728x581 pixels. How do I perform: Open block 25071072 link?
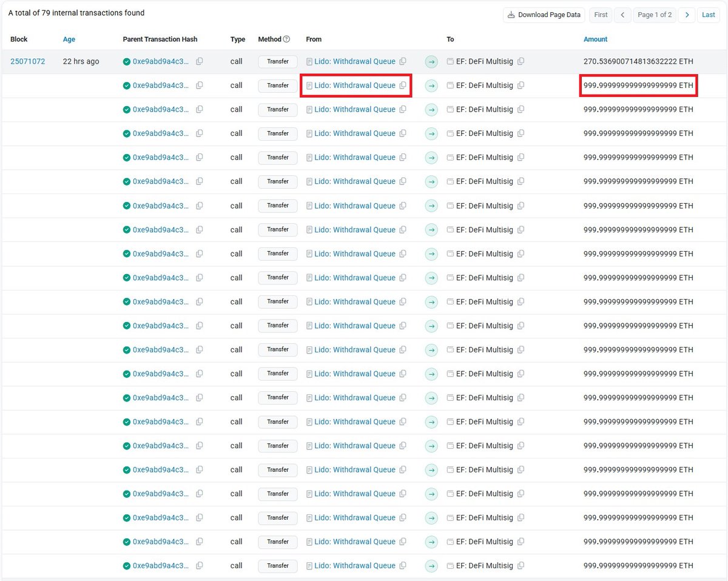[x=27, y=61]
